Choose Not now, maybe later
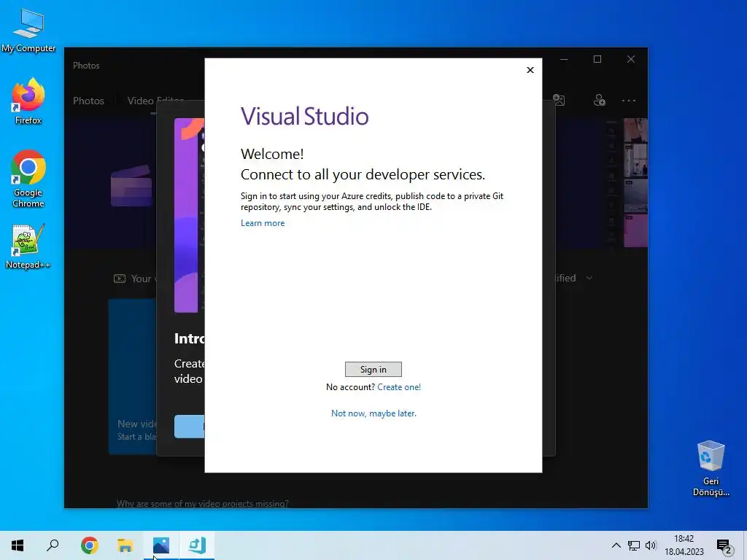The height and width of the screenshot is (560, 747). coord(373,413)
